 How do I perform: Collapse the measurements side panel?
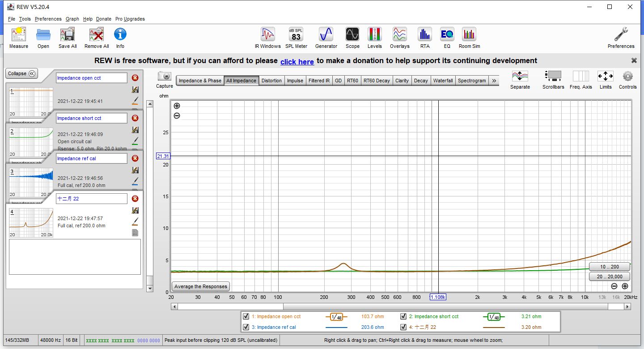(21, 74)
